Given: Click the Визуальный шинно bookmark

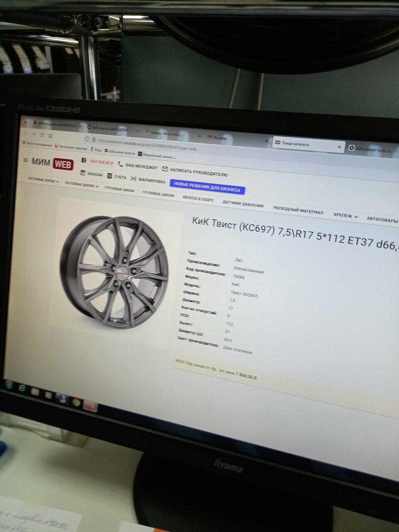Looking at the screenshot, I should click(x=157, y=156).
